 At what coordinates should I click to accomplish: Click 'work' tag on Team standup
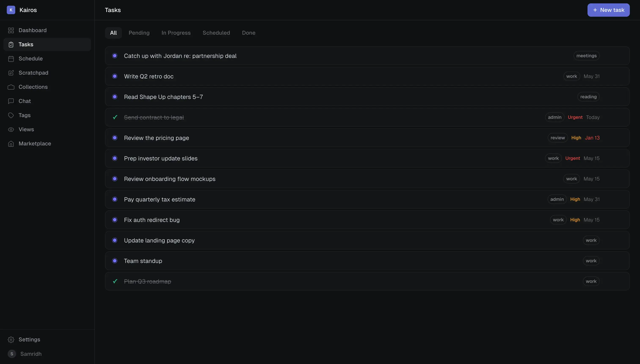coord(591,261)
